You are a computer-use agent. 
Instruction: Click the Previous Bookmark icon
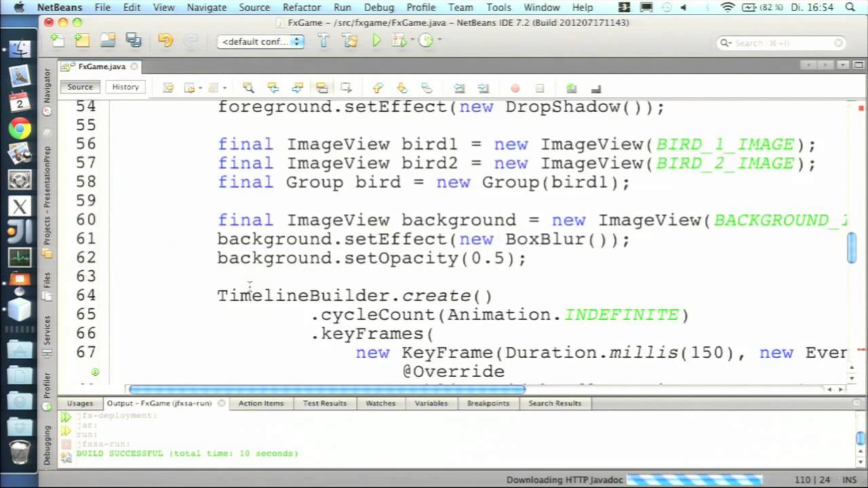tap(378, 88)
